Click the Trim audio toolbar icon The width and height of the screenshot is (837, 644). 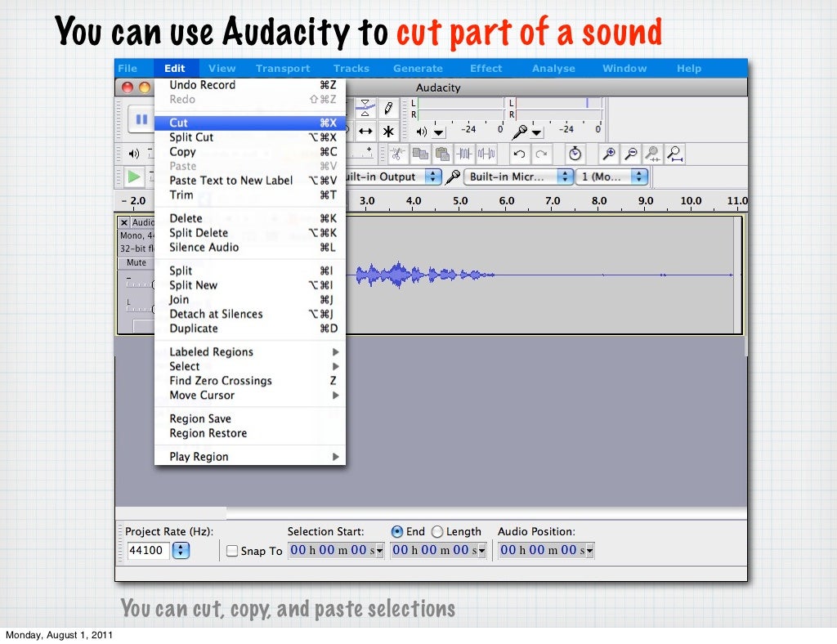tap(464, 154)
